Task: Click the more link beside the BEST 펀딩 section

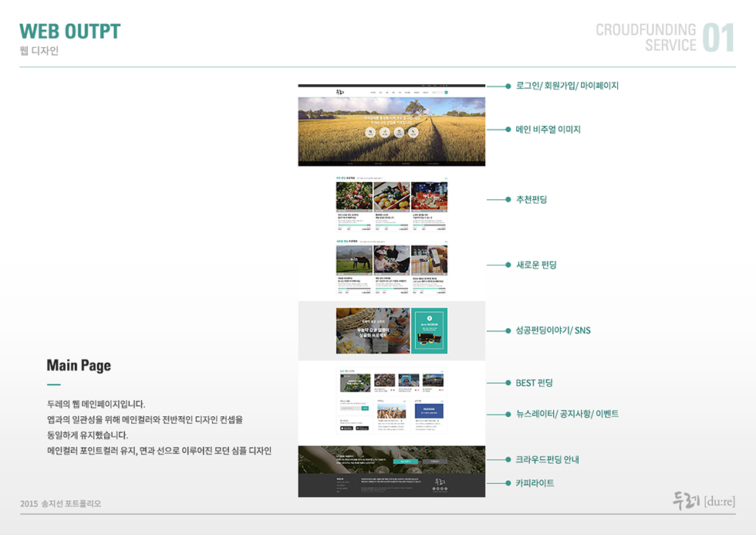Action: [442, 371]
